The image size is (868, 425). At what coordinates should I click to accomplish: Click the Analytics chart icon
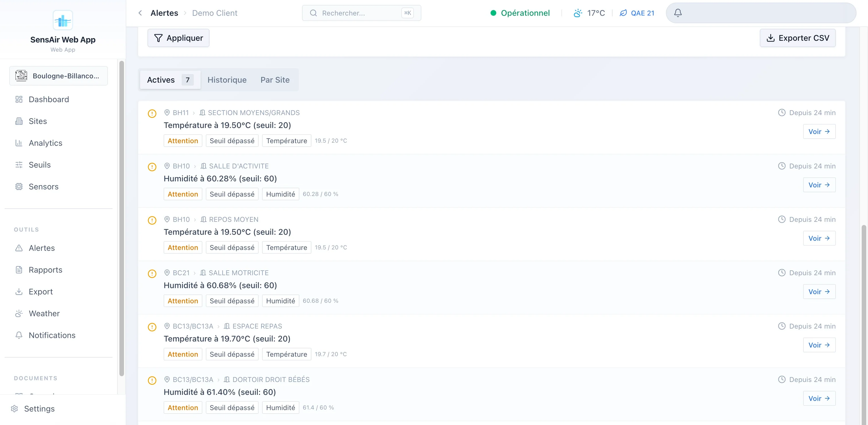click(x=19, y=143)
